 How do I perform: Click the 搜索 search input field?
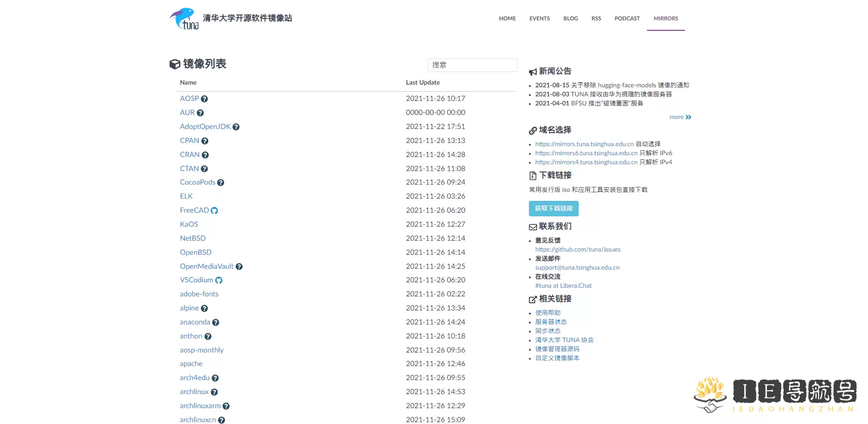click(472, 65)
